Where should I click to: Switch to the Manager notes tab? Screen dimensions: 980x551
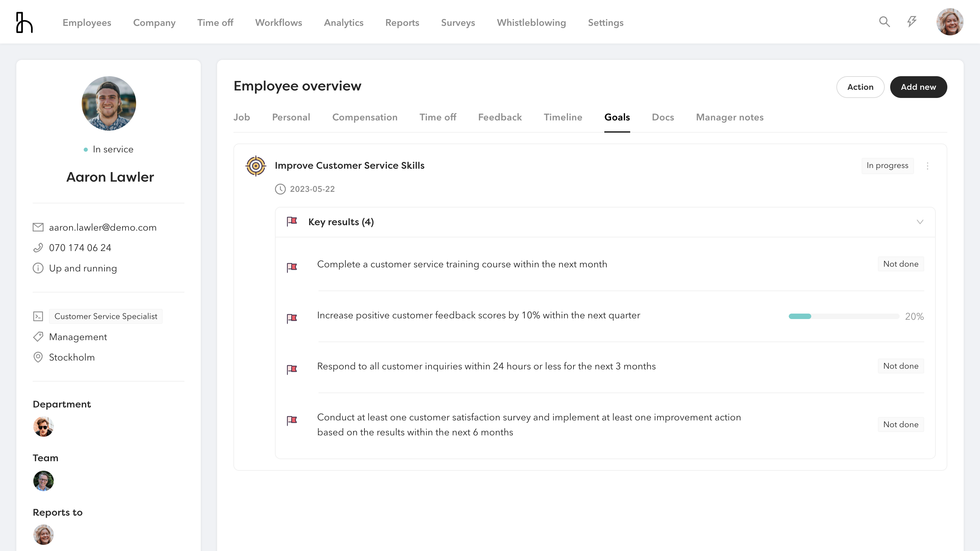pyautogui.click(x=729, y=117)
